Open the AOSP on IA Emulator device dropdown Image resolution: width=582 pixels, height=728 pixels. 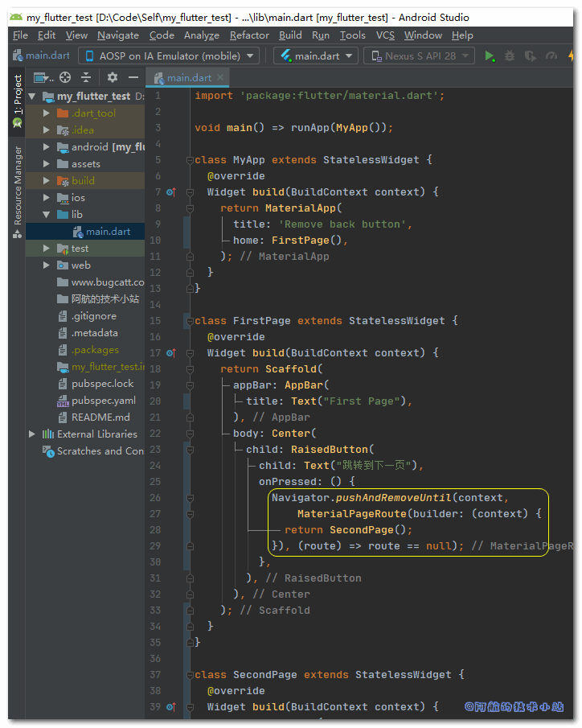point(169,56)
